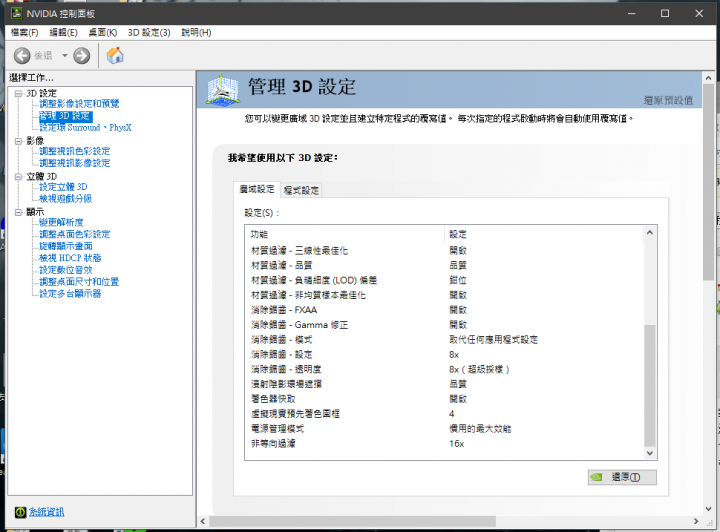Collapse the 影像 tree node
The height and width of the screenshot is (532, 720).
18,141
